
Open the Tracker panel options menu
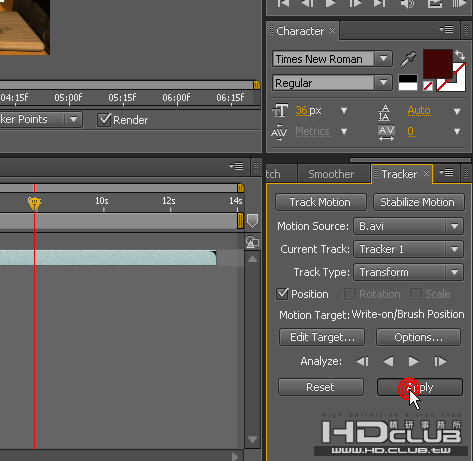point(446,173)
